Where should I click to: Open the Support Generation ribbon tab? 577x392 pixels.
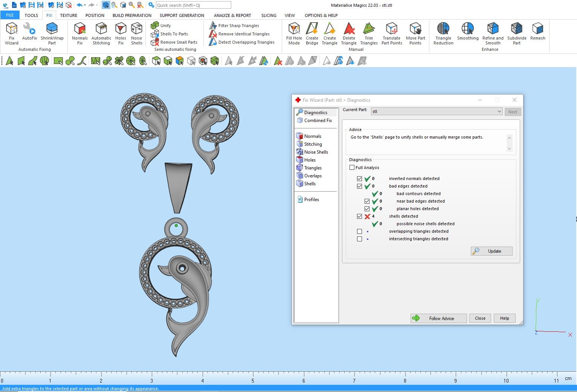(x=182, y=15)
